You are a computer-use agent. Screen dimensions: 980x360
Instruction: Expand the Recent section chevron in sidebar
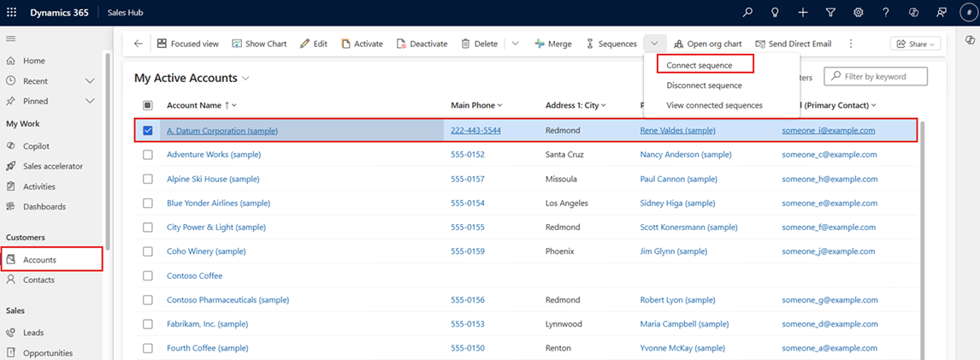[x=90, y=81]
